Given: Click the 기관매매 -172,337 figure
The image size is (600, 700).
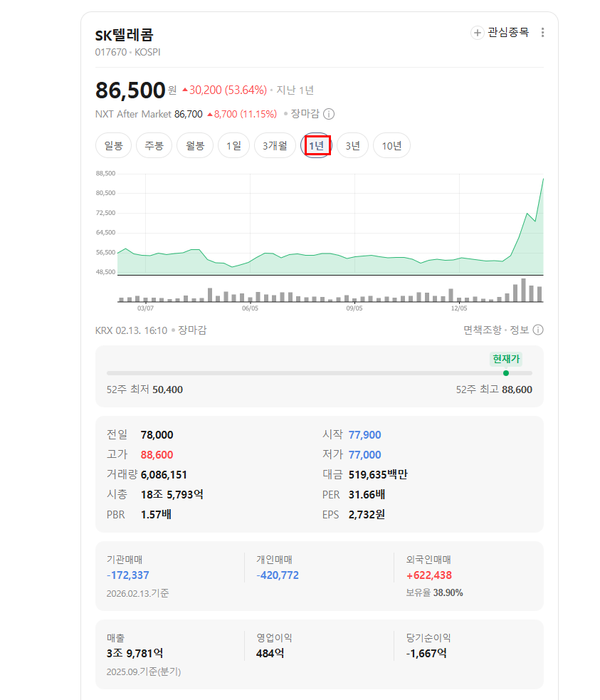Looking at the screenshot, I should coord(128,575).
